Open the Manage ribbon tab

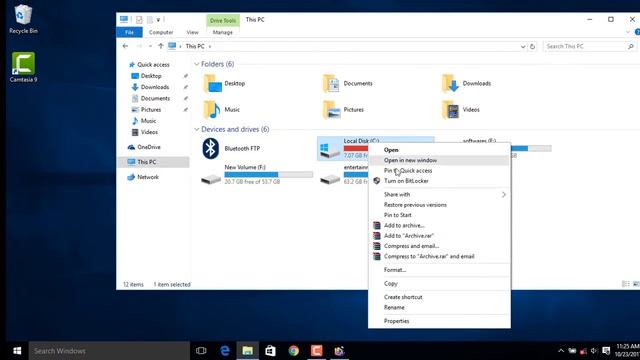223,32
